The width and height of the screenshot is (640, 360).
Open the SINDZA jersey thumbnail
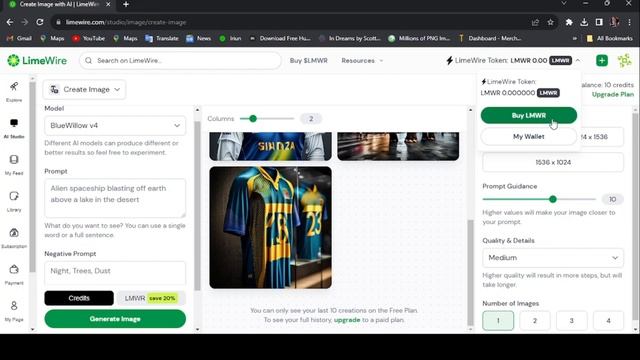(x=270, y=146)
